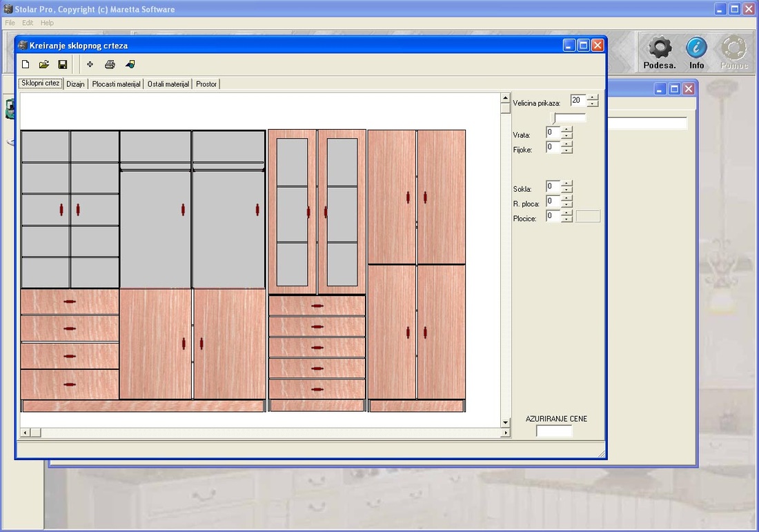The image size is (759, 532).
Task: Increase Sokla value with up arrow
Action: tap(566, 183)
